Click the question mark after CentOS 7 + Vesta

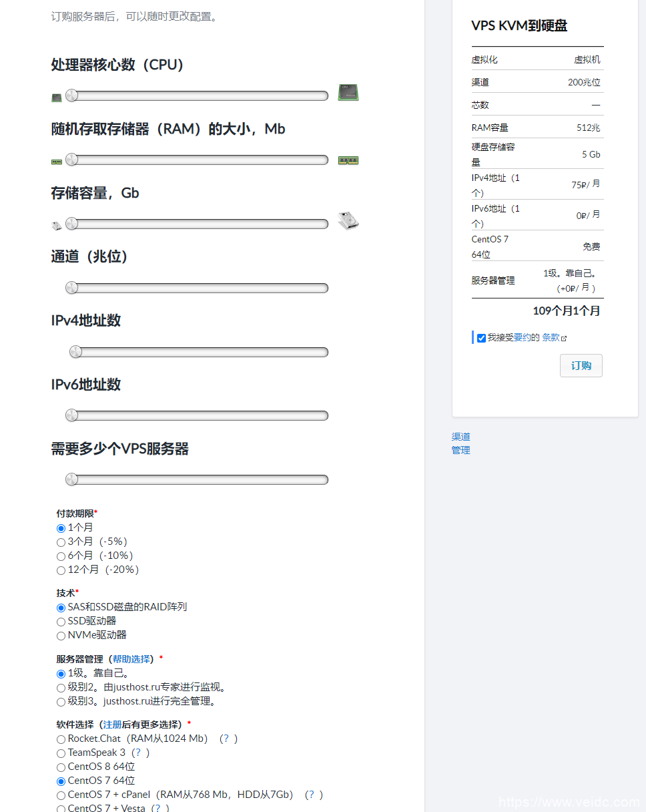159,808
